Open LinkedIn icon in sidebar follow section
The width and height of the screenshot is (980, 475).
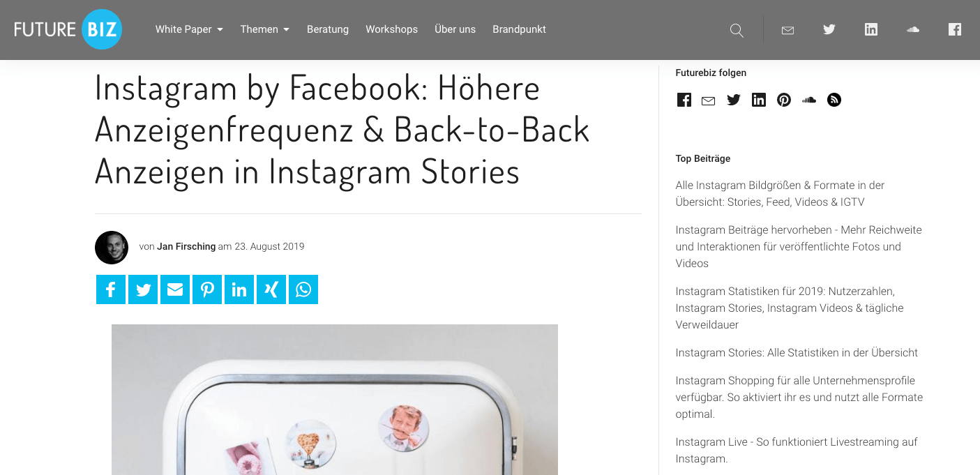(x=759, y=100)
